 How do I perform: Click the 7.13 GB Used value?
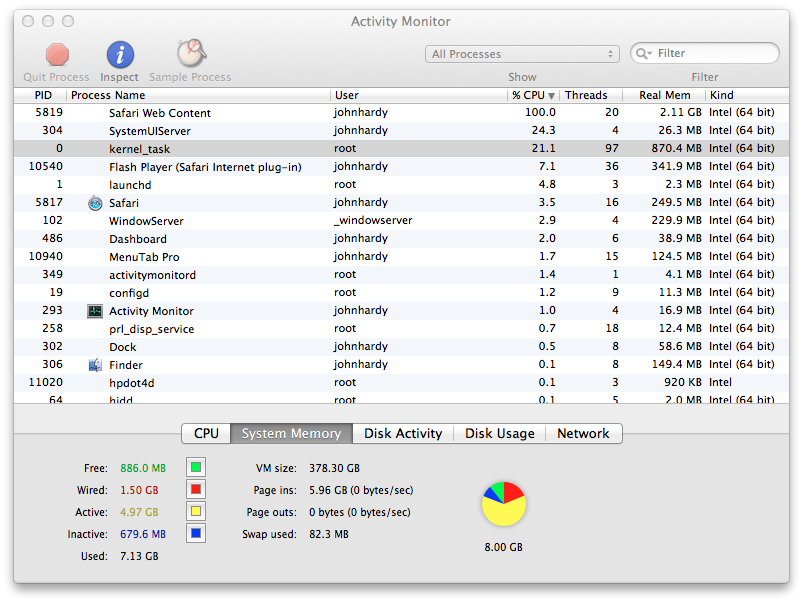pyautogui.click(x=139, y=556)
